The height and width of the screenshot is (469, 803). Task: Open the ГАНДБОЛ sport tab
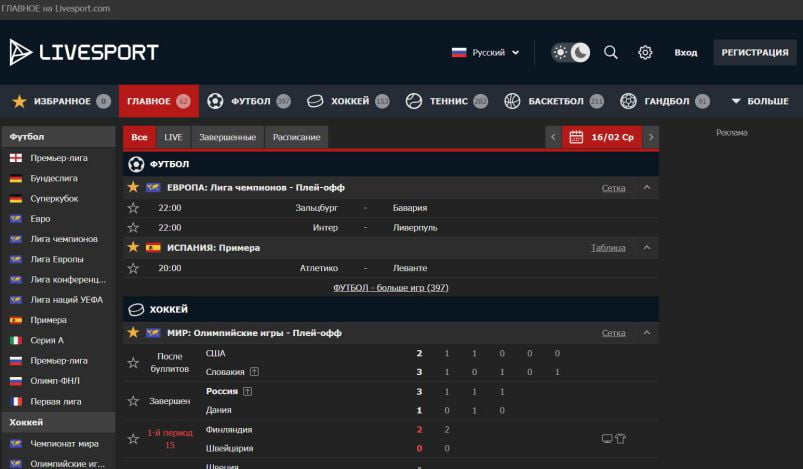[x=665, y=101]
